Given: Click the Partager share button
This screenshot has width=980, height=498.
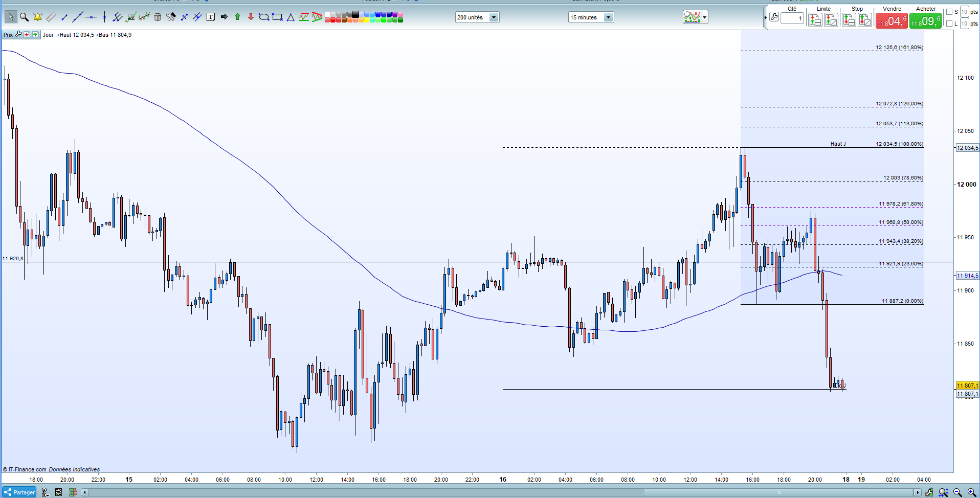Looking at the screenshot, I should click(19, 492).
